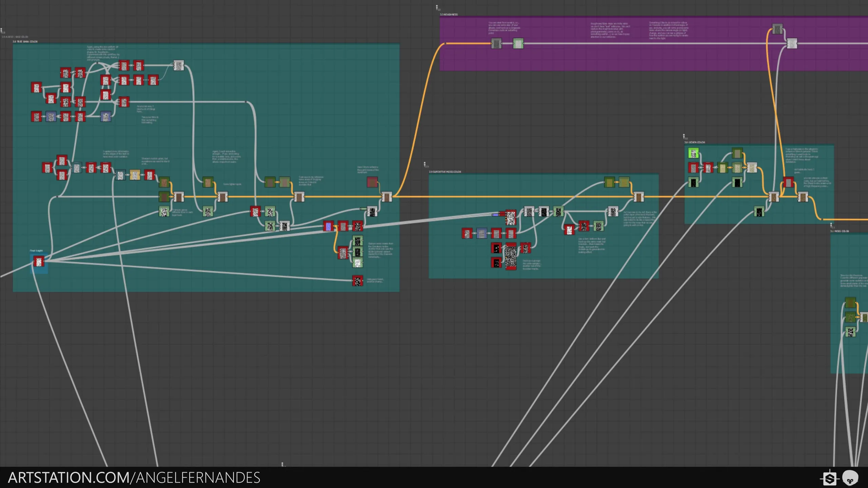Select the Final Height node
The height and width of the screenshot is (488, 868).
coord(39,261)
